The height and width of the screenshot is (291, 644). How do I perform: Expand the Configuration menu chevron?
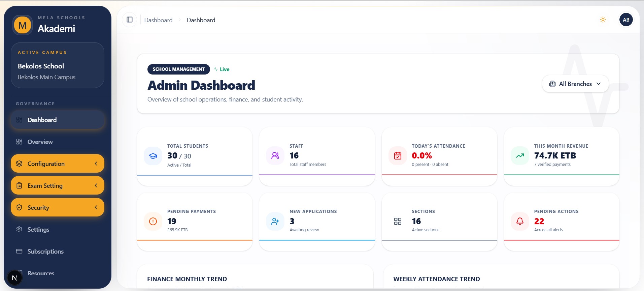tap(96, 164)
